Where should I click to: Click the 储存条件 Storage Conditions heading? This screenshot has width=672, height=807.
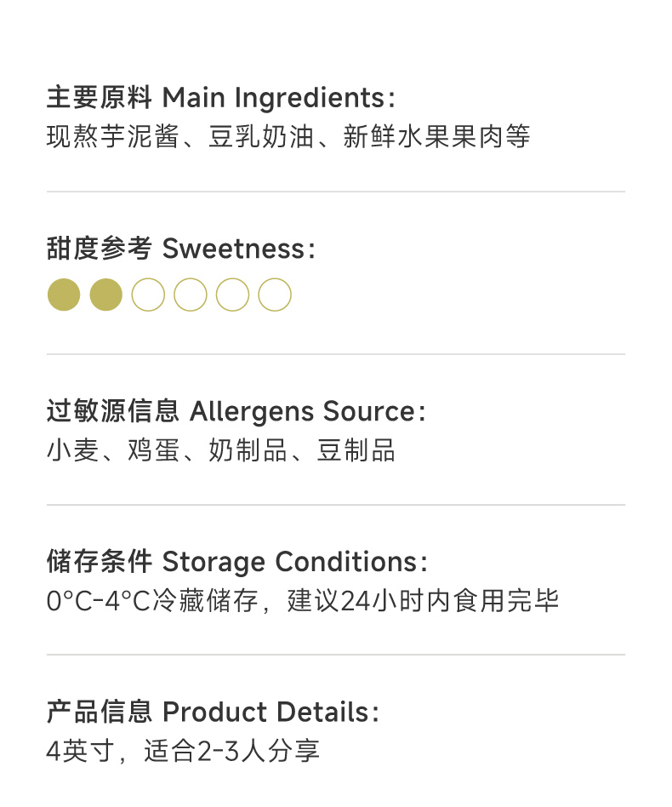(236, 562)
